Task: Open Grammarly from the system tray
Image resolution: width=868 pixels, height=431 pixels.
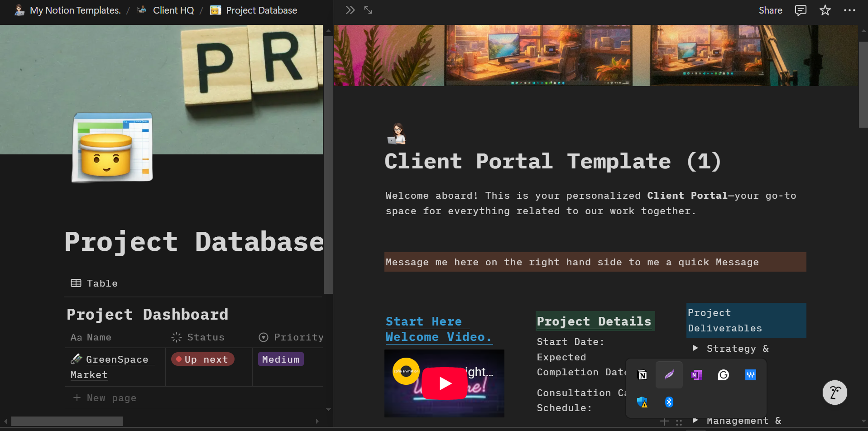Action: pos(724,375)
